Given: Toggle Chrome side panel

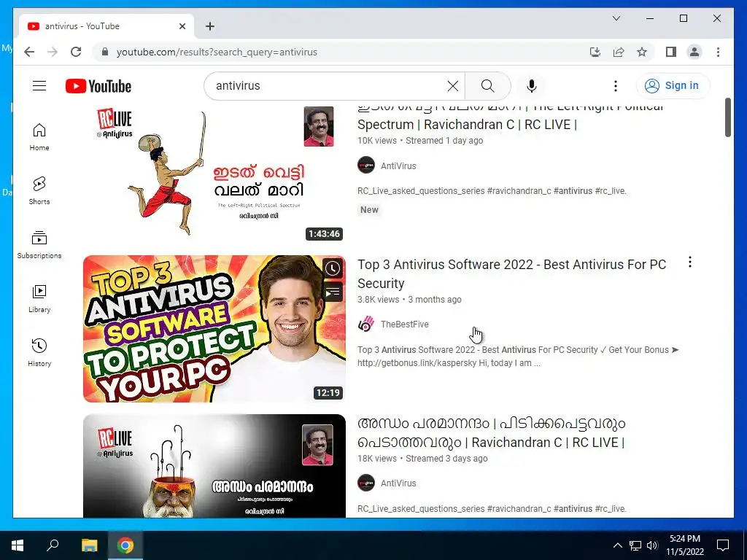Looking at the screenshot, I should point(671,52).
